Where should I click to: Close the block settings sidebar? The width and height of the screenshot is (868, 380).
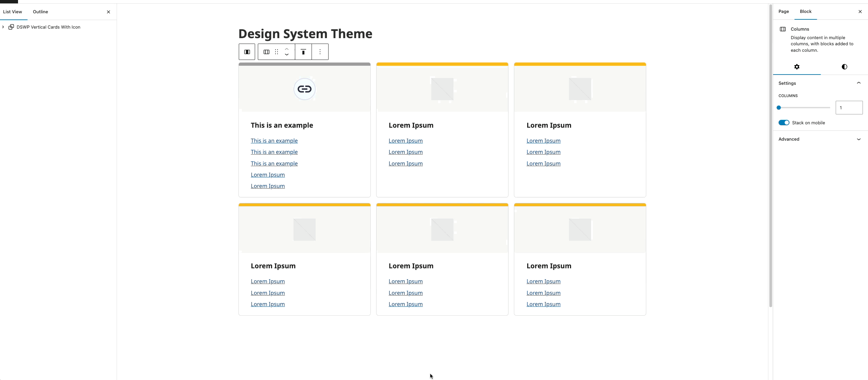point(860,12)
